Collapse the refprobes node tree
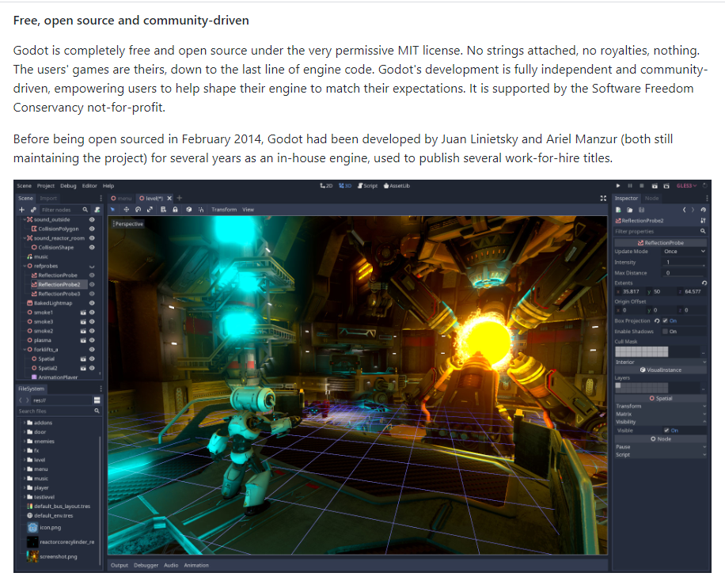725x588 pixels. click(x=23, y=266)
